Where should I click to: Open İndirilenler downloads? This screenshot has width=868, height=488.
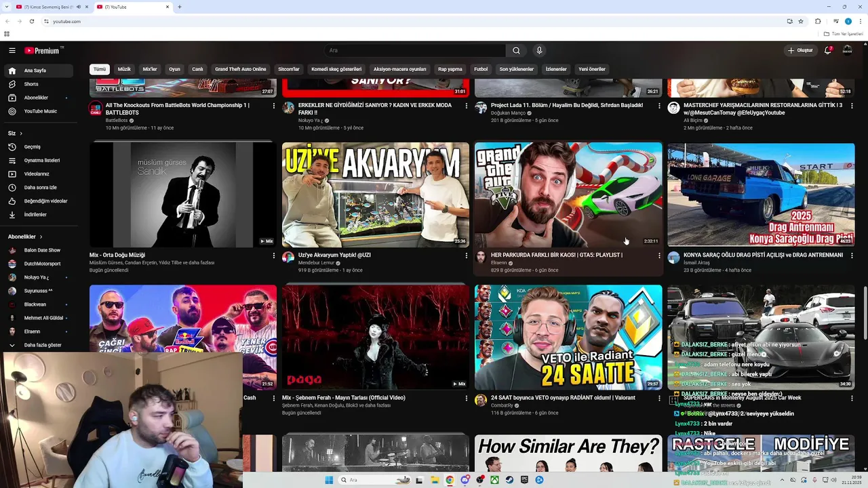(x=40, y=214)
